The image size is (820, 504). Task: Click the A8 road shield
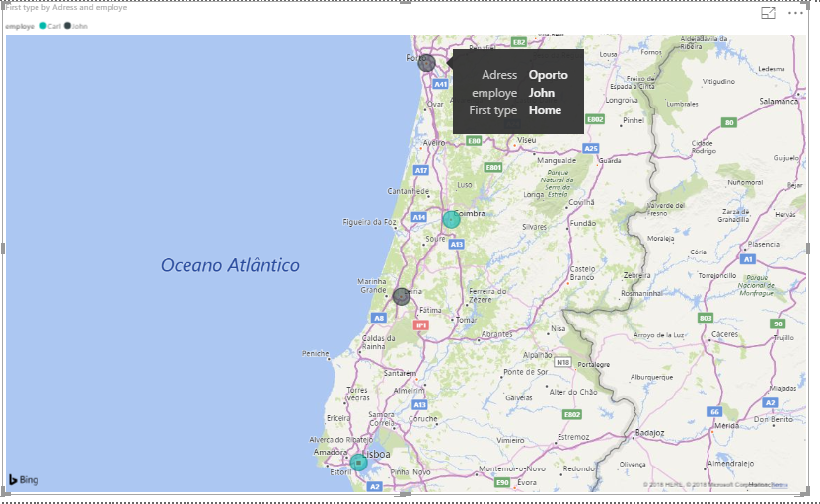[x=379, y=318]
